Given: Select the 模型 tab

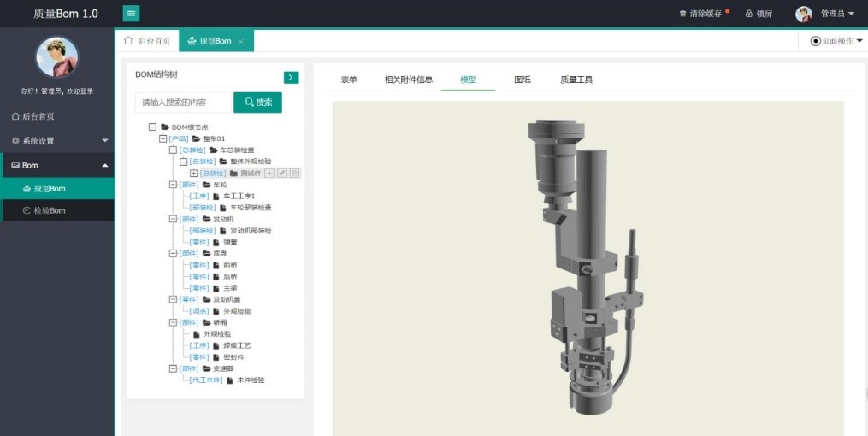Looking at the screenshot, I should 469,80.
